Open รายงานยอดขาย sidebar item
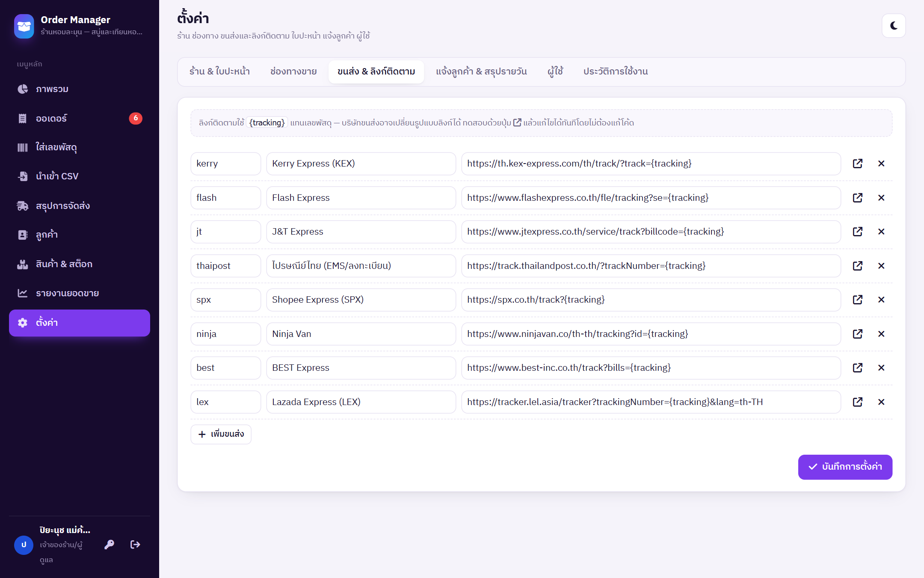 [x=80, y=293]
